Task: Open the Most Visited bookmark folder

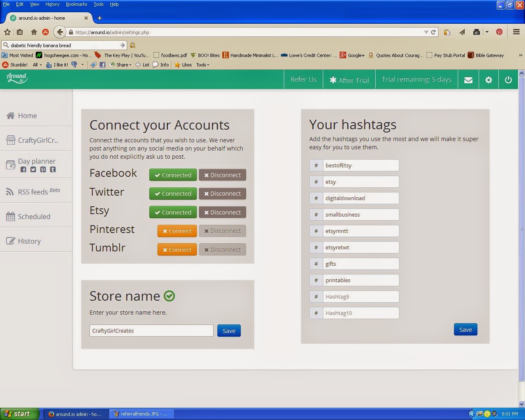Action: (x=17, y=55)
